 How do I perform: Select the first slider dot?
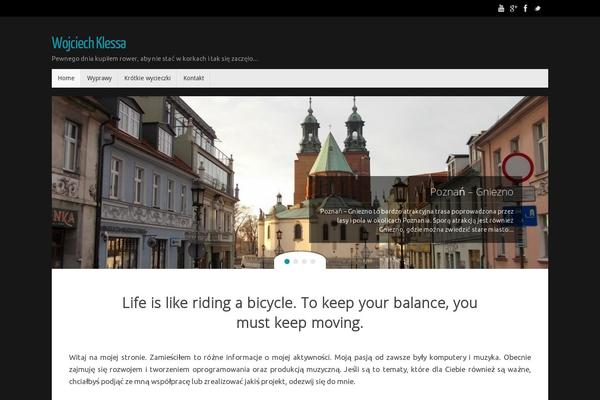click(x=287, y=261)
